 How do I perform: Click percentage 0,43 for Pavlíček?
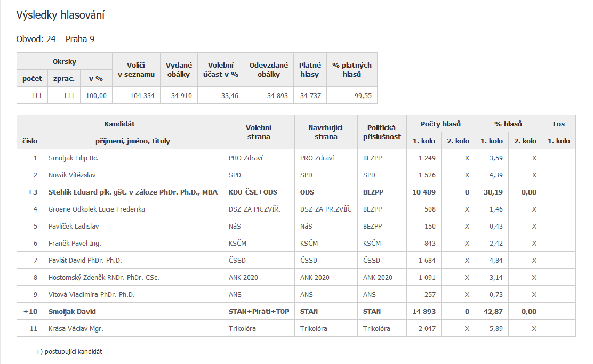[496, 226]
